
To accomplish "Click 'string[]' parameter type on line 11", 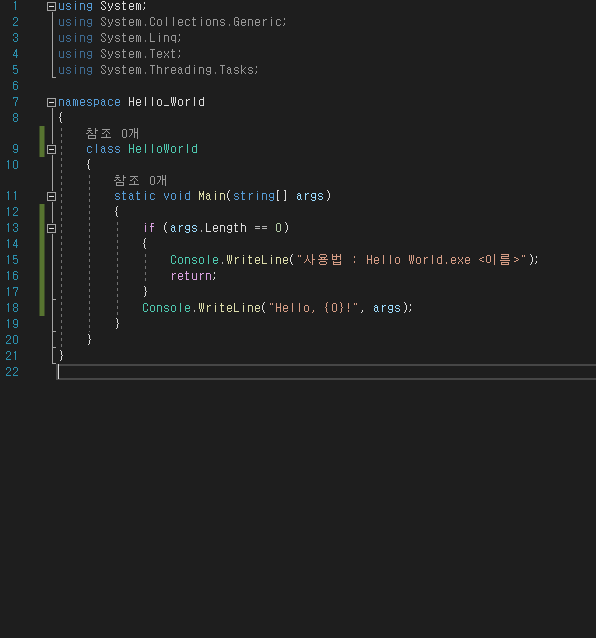I will click(x=260, y=196).
